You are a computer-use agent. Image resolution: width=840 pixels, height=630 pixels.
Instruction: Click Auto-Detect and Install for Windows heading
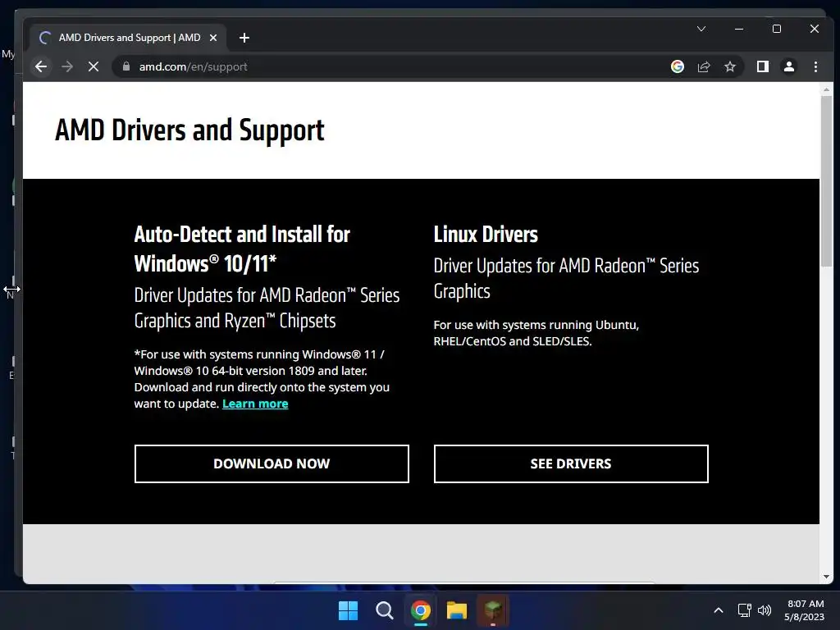pyautogui.click(x=242, y=249)
